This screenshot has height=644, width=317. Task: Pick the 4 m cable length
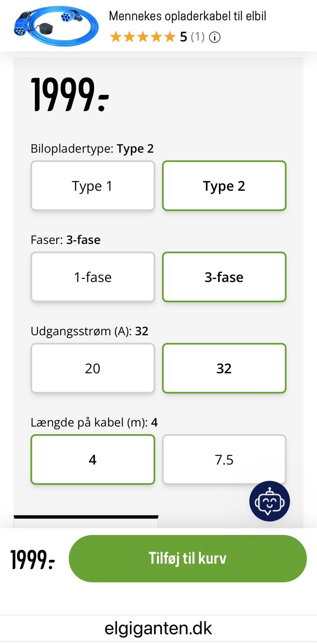93,460
